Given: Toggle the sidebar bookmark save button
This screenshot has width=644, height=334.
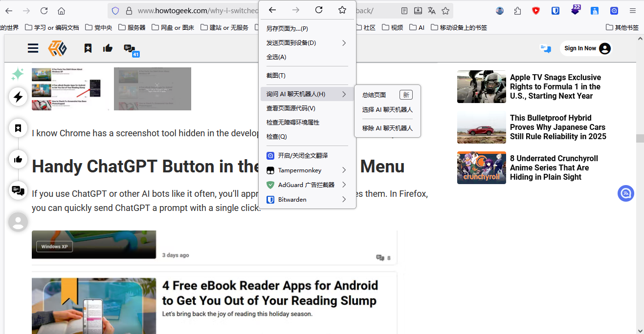Looking at the screenshot, I should click(18, 128).
